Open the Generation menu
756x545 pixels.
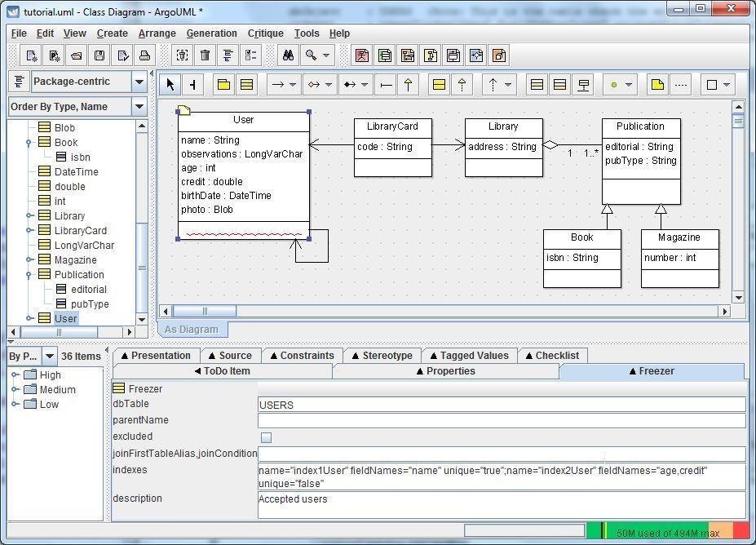point(211,33)
